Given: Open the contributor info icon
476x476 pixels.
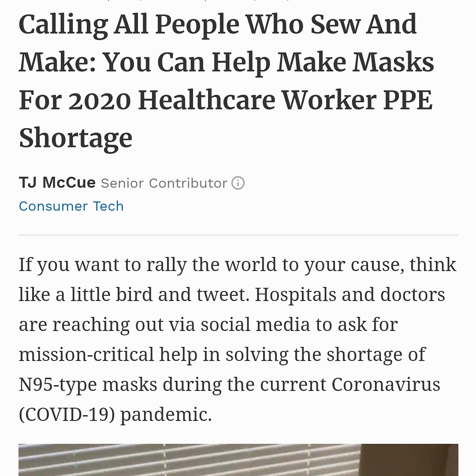Looking at the screenshot, I should pyautogui.click(x=238, y=183).
